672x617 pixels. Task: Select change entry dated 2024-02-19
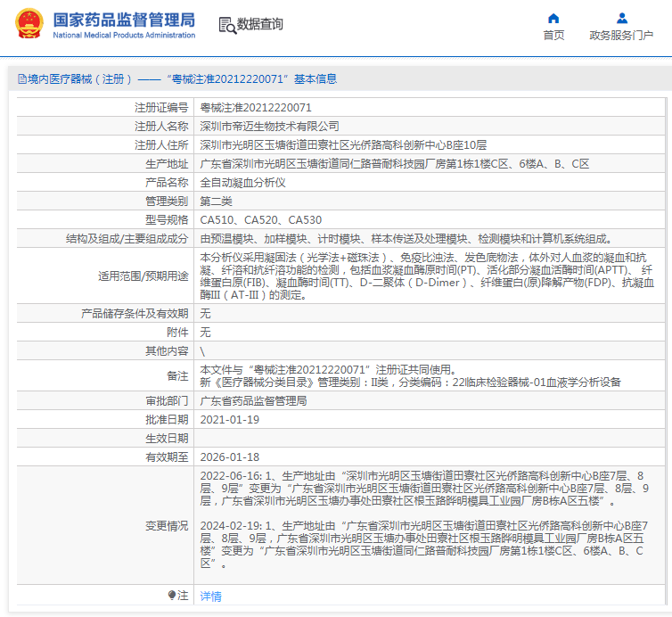(x=424, y=545)
